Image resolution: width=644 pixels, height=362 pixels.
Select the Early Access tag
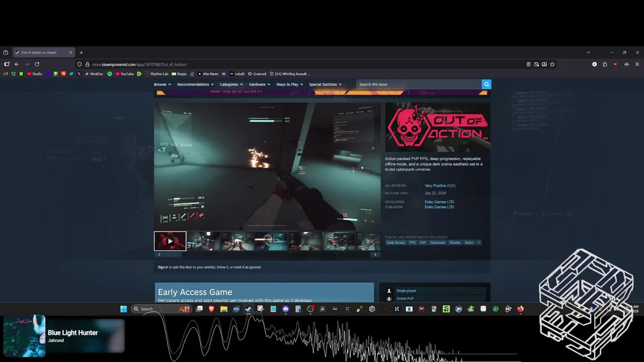click(x=396, y=243)
